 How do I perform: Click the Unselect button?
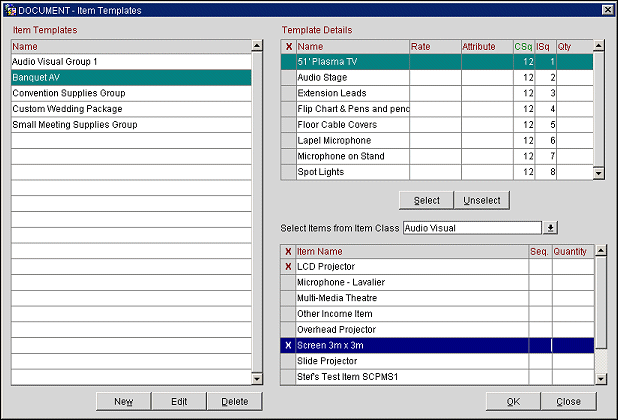(484, 200)
